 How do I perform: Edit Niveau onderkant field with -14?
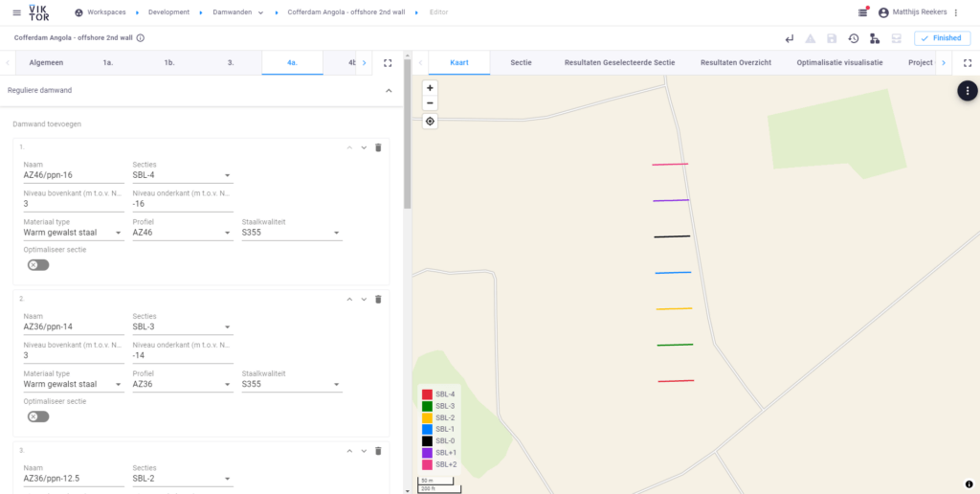point(183,355)
